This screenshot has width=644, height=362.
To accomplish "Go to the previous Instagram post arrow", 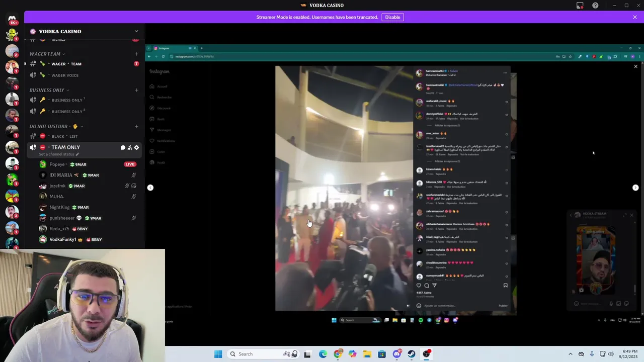I will tap(150, 188).
